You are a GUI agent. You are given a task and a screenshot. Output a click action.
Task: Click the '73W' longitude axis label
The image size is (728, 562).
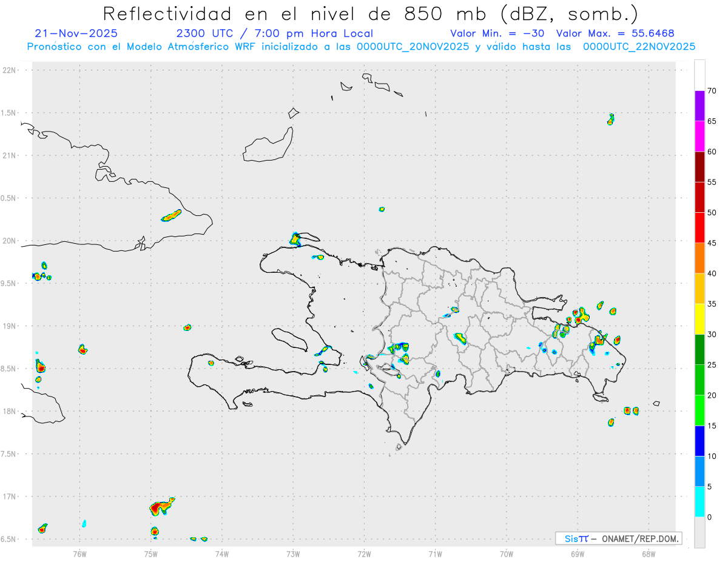coord(293,553)
